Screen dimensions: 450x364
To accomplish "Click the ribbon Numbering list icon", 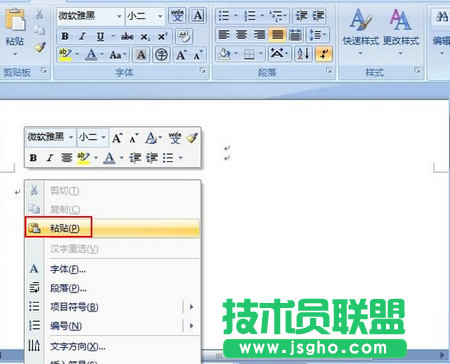I will (x=250, y=16).
